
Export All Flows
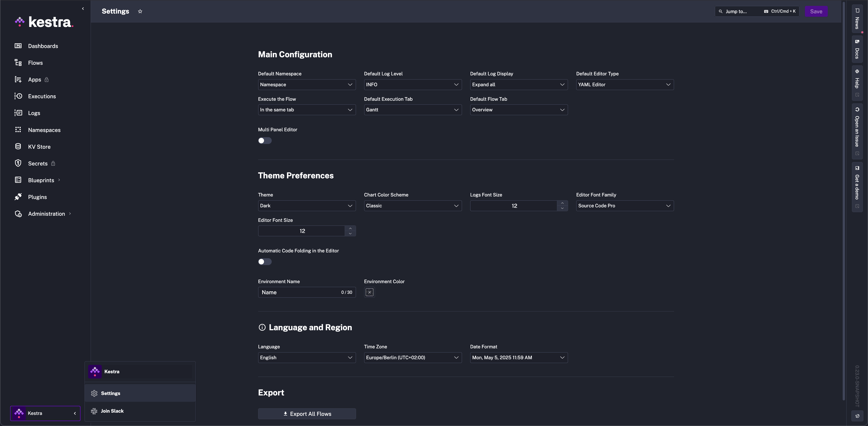307,414
